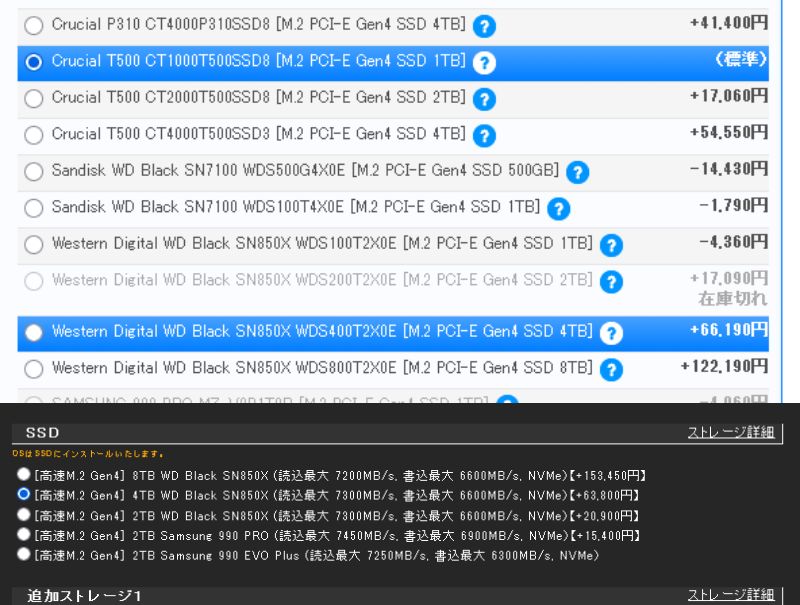Click help icon for SN850X 1TB
The image size is (800, 605).
(x=611, y=245)
